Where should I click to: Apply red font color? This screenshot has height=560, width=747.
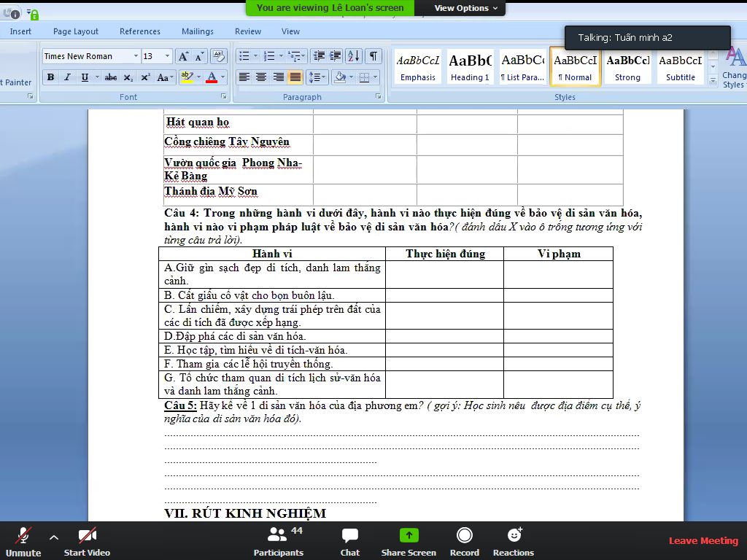pos(212,77)
